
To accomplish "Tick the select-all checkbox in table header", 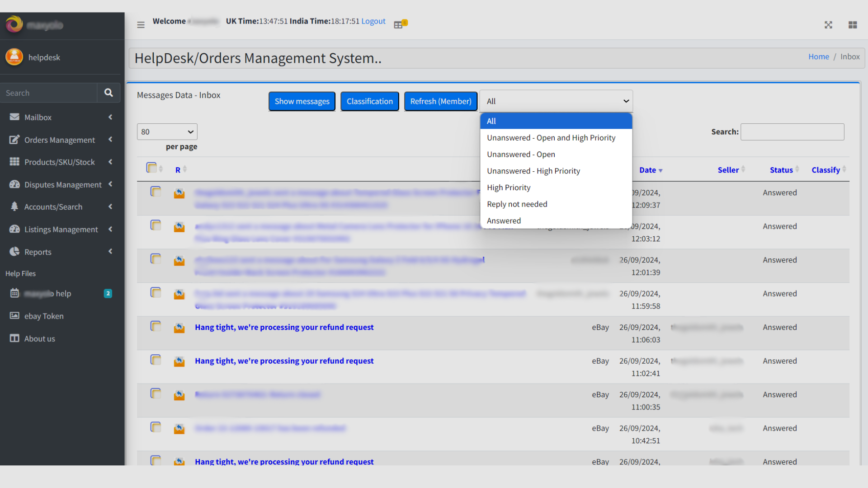I will click(x=151, y=168).
